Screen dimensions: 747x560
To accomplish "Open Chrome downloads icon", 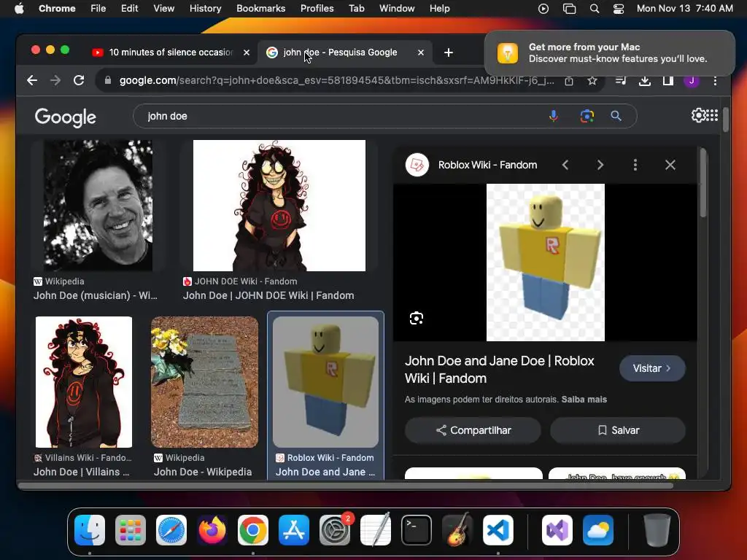I will pyautogui.click(x=645, y=81).
